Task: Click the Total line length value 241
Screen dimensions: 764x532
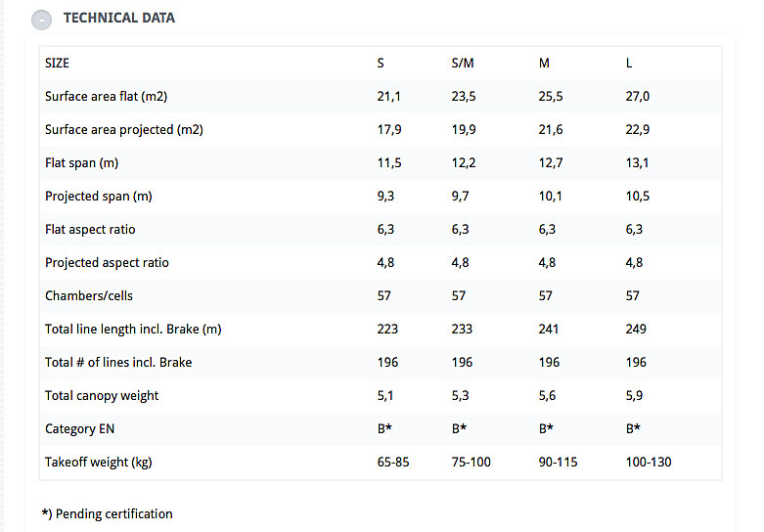Action: click(549, 329)
